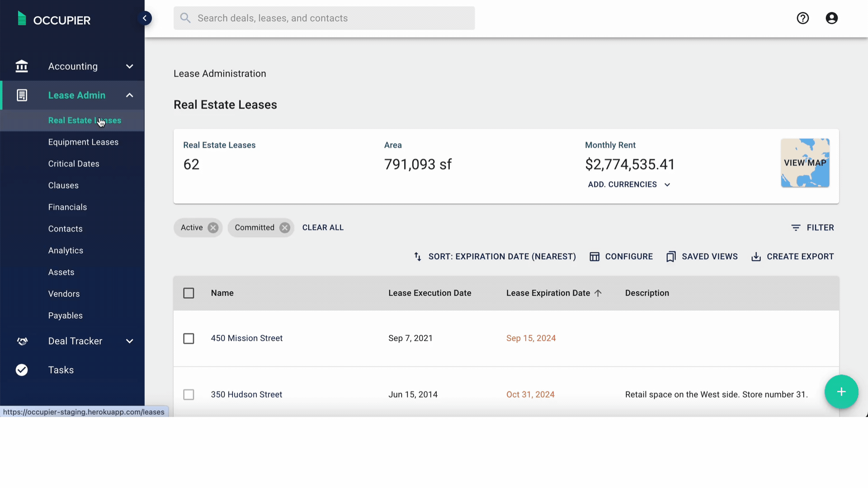Open the Real Estate Leases menu item

pos(85,120)
